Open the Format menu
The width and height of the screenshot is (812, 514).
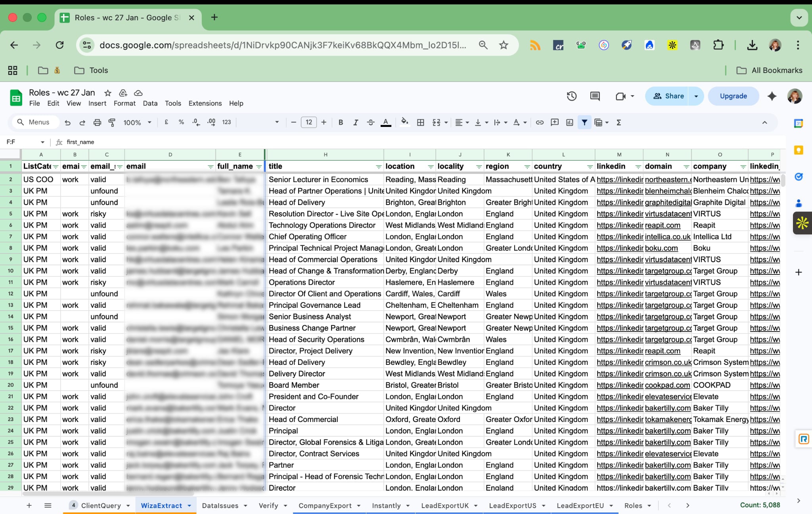click(x=124, y=103)
